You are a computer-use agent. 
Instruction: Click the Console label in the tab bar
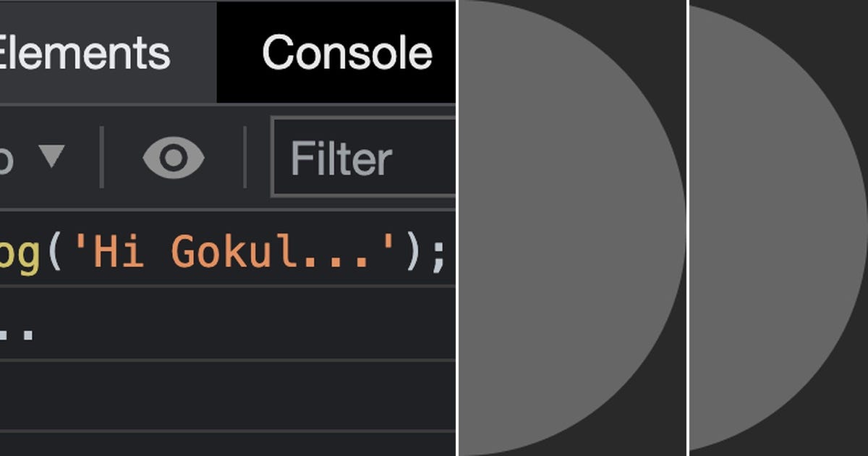coord(346,51)
